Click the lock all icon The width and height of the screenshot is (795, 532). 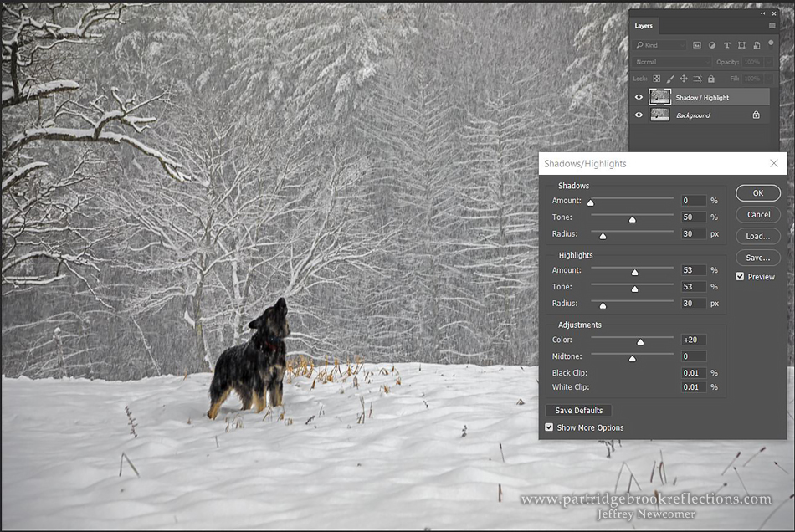710,79
